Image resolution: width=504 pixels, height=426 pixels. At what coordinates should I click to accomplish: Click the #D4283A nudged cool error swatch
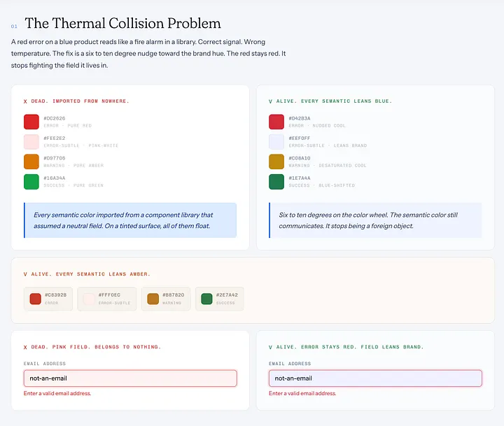(x=276, y=122)
